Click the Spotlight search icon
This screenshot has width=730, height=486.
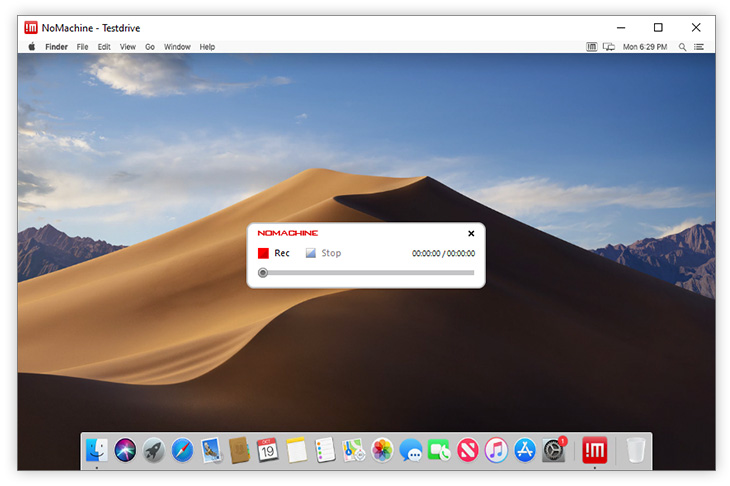683,47
